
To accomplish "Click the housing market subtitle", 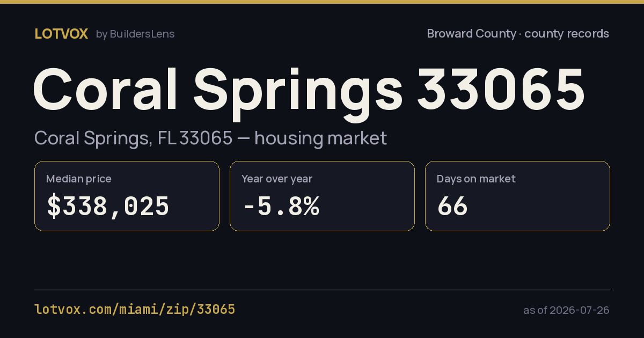I will tap(210, 138).
